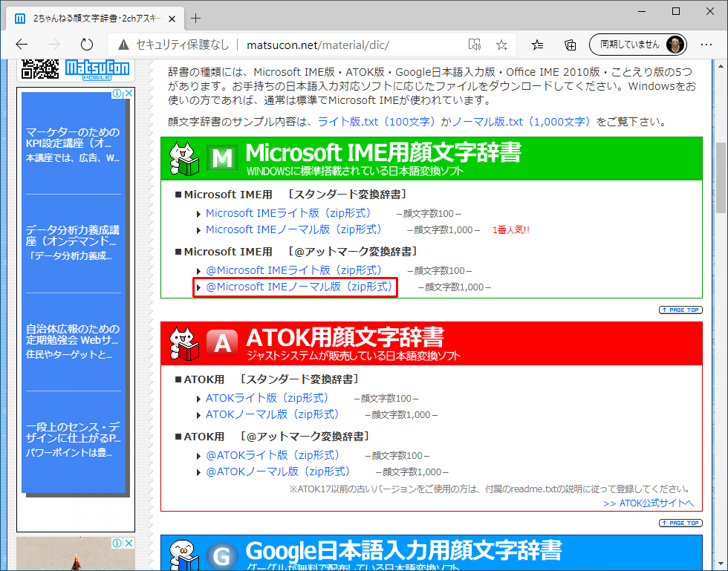
Task: Click the address bar URL matsucon.net/material/dic/
Action: point(318,45)
